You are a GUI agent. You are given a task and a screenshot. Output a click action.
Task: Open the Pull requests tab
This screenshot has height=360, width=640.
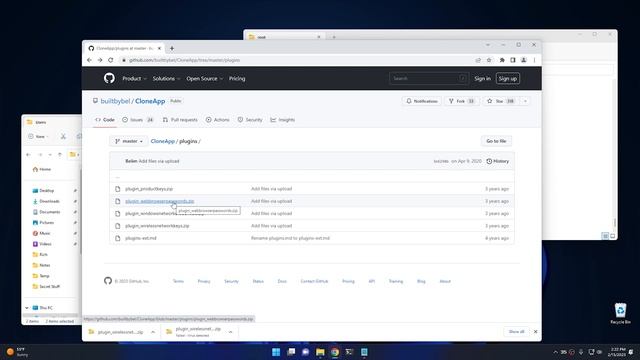[180, 120]
